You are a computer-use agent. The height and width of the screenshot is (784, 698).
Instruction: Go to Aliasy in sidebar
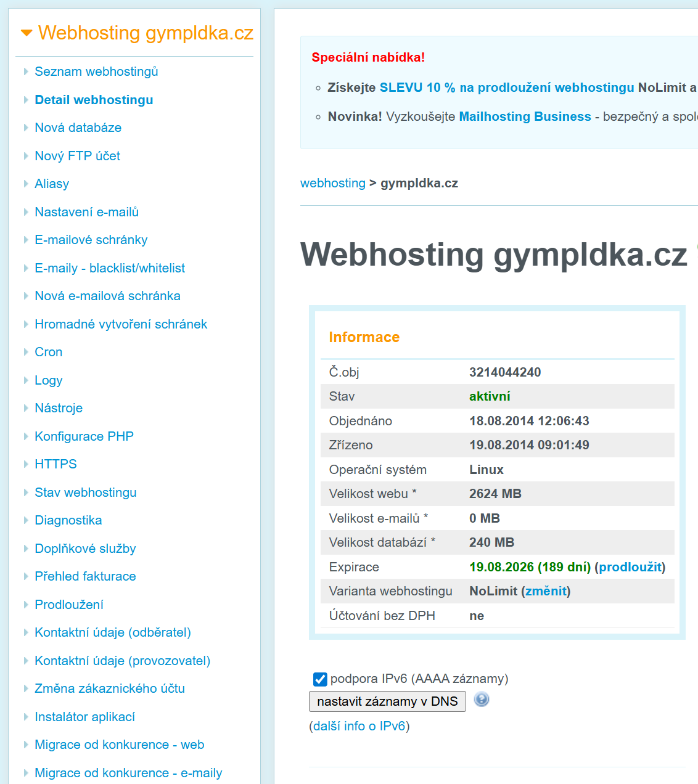pyautogui.click(x=52, y=184)
